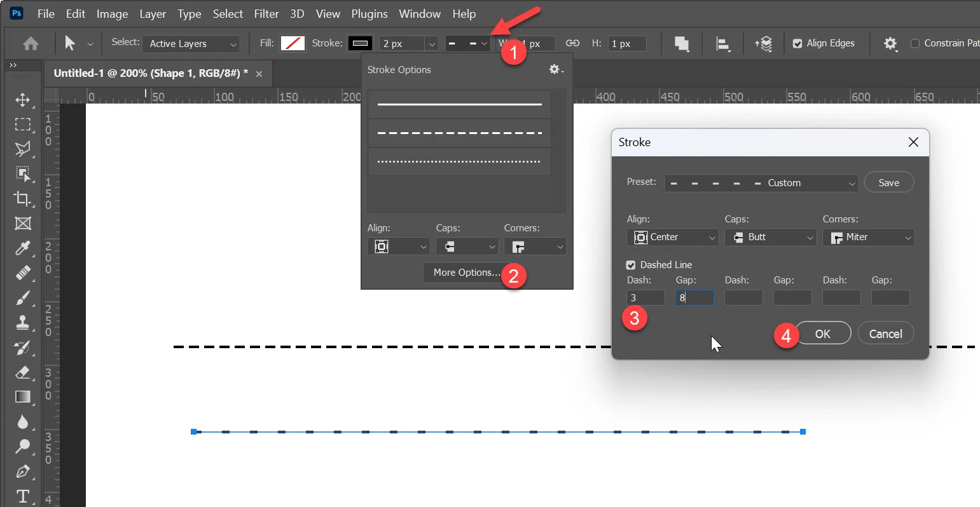Open the Filter menu
The width and height of the screenshot is (980, 507).
pyautogui.click(x=266, y=13)
